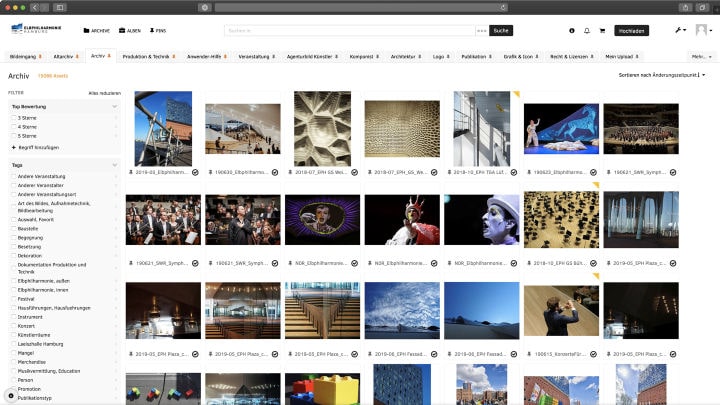The width and height of the screenshot is (720, 405).
Task: Select checkmark circle of 190615_KonzerteFür asset
Action: pyautogui.click(x=593, y=354)
